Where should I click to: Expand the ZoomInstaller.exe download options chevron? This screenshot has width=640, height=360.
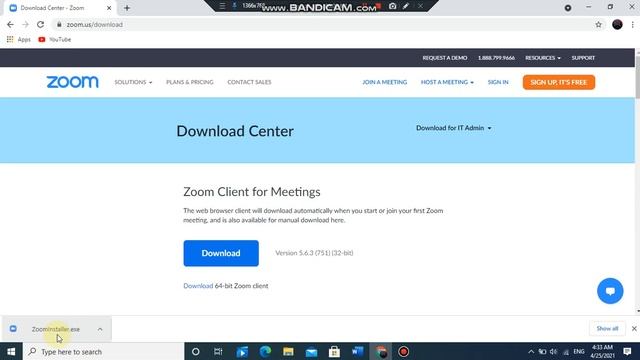pyautogui.click(x=100, y=329)
